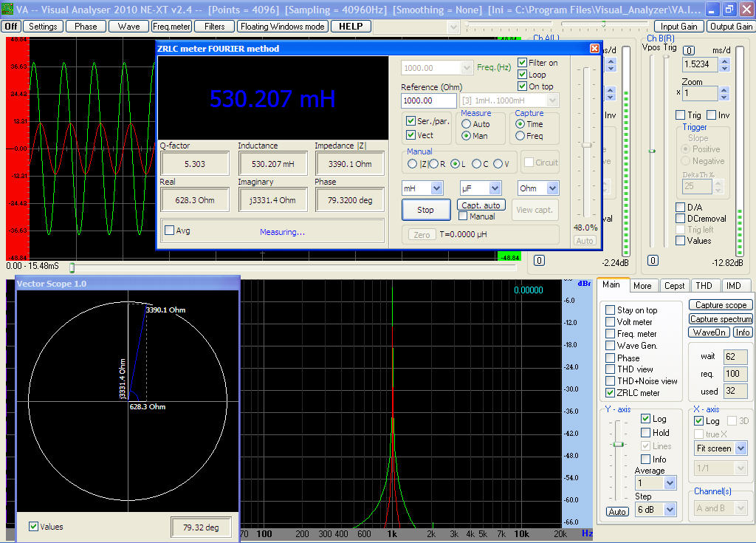Click the HELP button
Viewport: 756px width, 543px height.
tap(351, 26)
